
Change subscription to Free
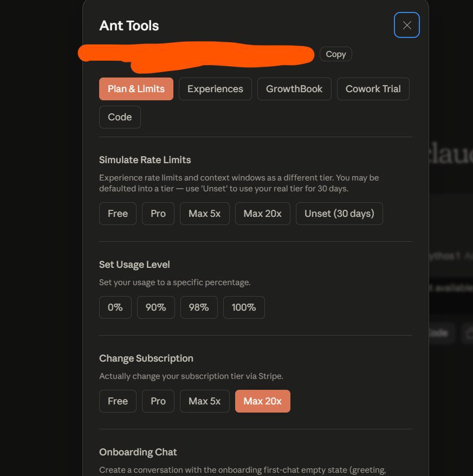coord(118,401)
